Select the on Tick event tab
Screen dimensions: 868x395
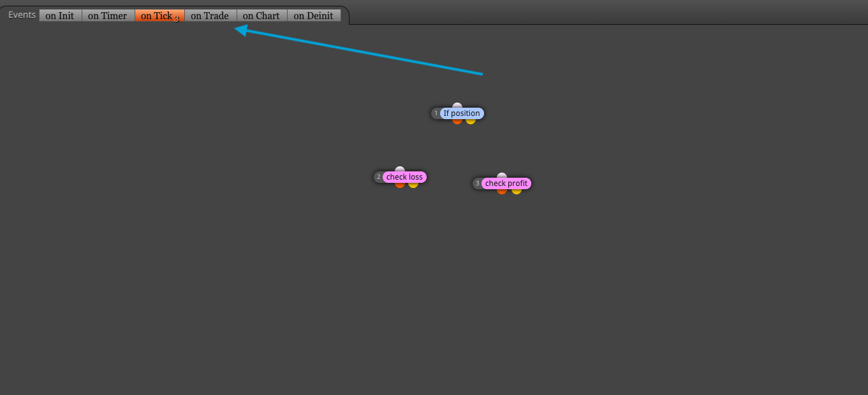pyautogui.click(x=159, y=15)
